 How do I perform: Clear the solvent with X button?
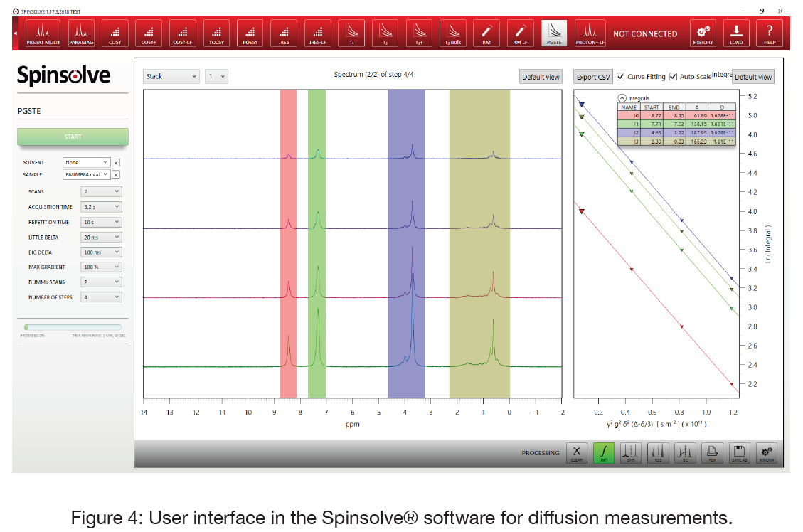(116, 163)
